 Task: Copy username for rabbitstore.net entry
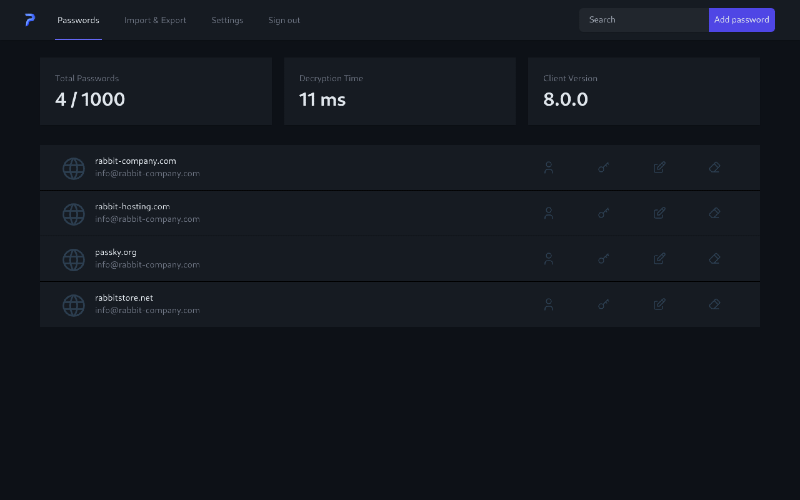[548, 304]
